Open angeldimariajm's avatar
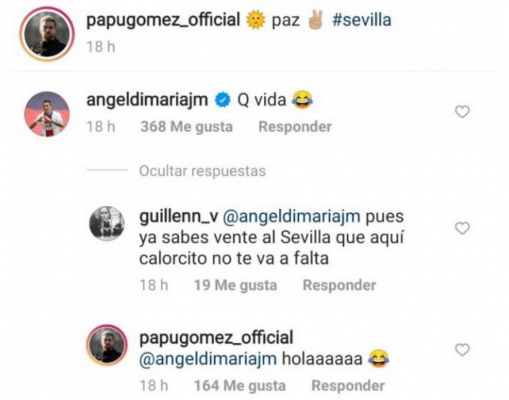Image resolution: width=509 pixels, height=400 pixels. [x=47, y=114]
